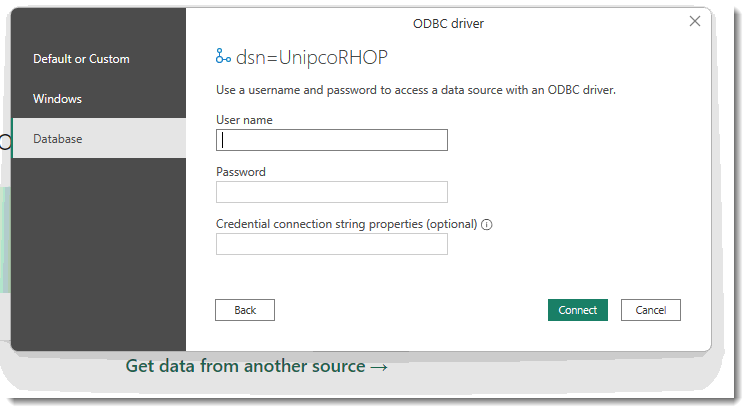
Task: Click the username and password instruction text
Action: pos(415,90)
